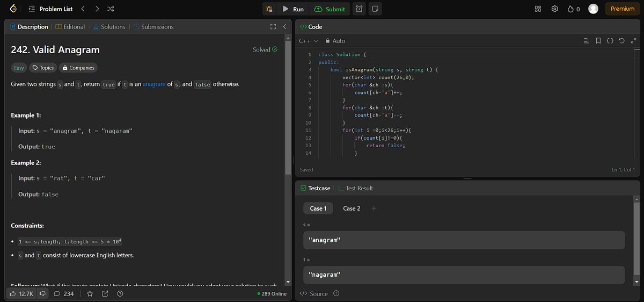This screenshot has height=302, width=644.
Task: Switch to the Test Result tab
Action: coord(355,188)
